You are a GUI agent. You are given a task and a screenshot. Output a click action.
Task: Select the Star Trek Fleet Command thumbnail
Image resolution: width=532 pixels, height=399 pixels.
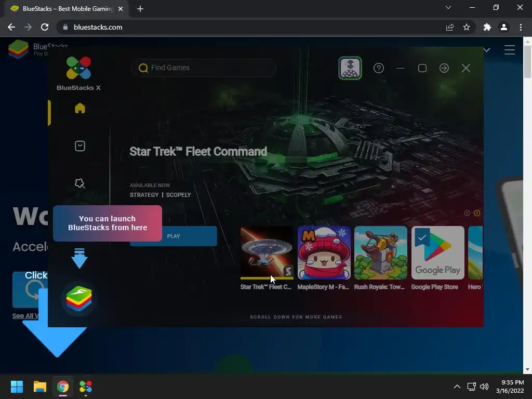point(267,253)
